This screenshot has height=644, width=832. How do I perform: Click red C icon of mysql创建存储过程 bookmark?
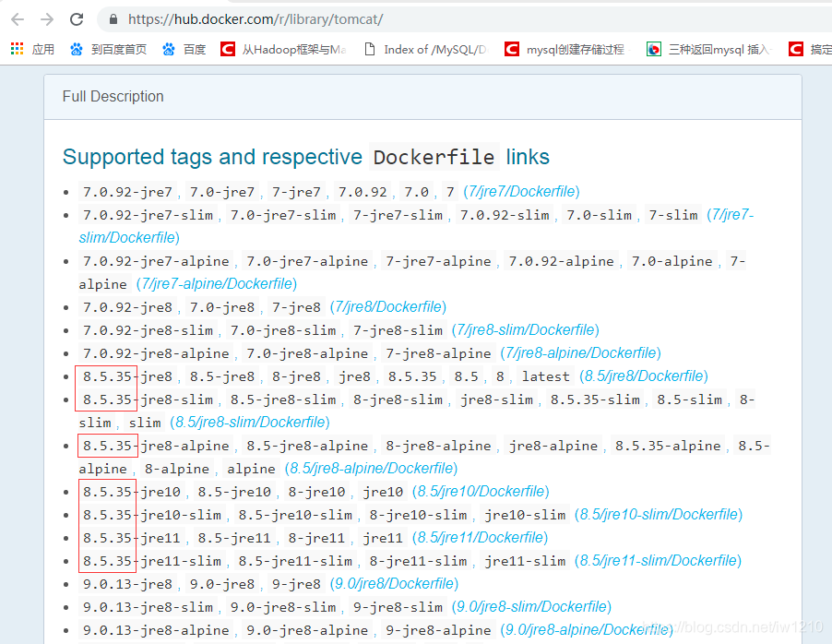click(512, 50)
